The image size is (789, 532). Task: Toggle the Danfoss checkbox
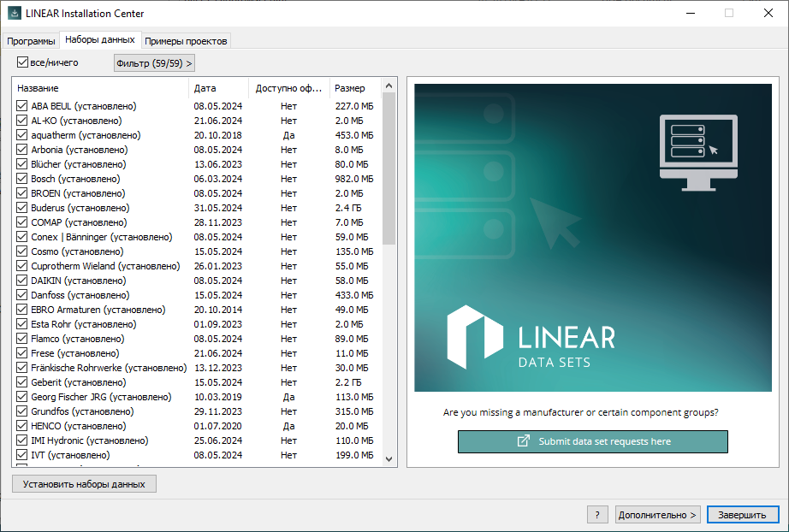click(21, 295)
